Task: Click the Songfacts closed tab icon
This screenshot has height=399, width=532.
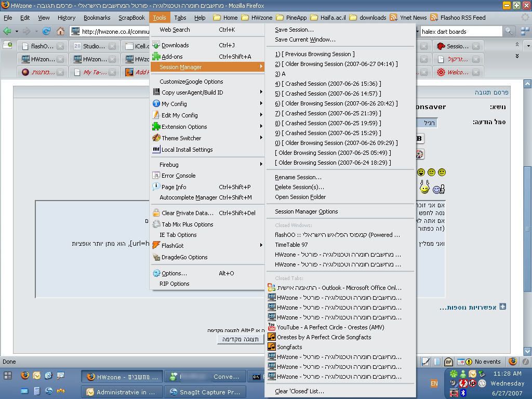Action: pyautogui.click(x=271, y=347)
